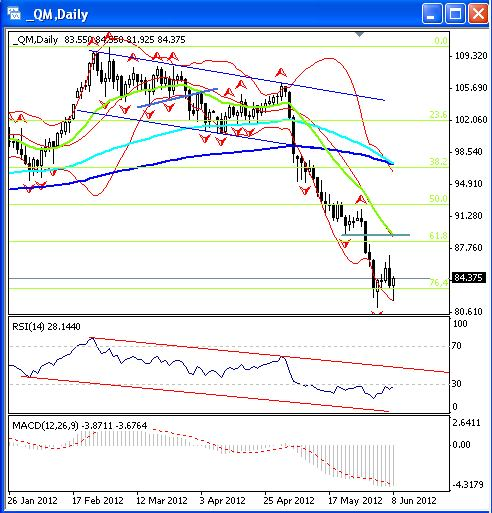Select the lower red RSI trendline
This screenshot has width=492, height=513.
pos(205,394)
